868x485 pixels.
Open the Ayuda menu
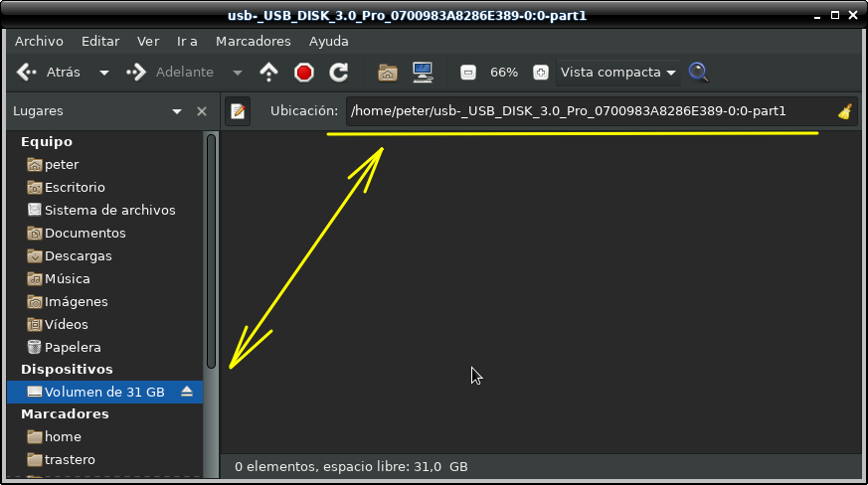tap(328, 42)
